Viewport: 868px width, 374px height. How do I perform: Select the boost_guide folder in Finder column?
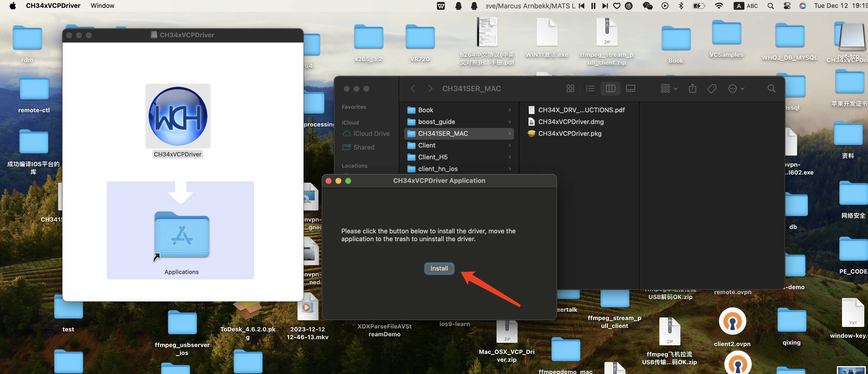point(459,122)
